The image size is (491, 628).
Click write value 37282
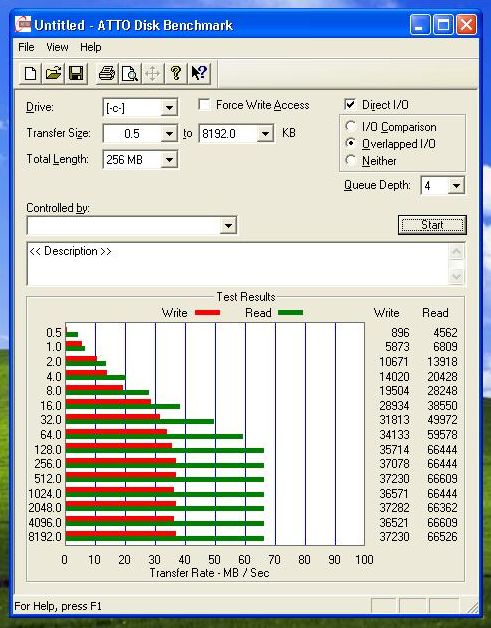[394, 507]
